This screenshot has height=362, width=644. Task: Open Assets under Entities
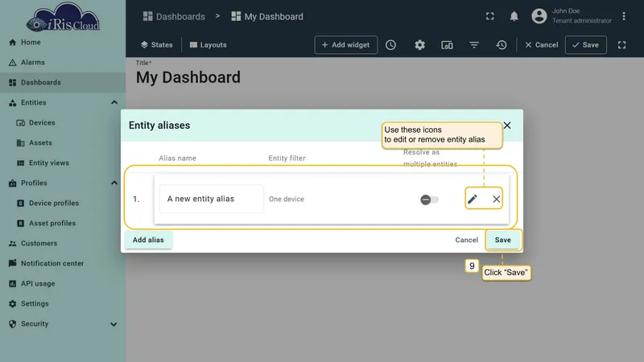[63, 143]
